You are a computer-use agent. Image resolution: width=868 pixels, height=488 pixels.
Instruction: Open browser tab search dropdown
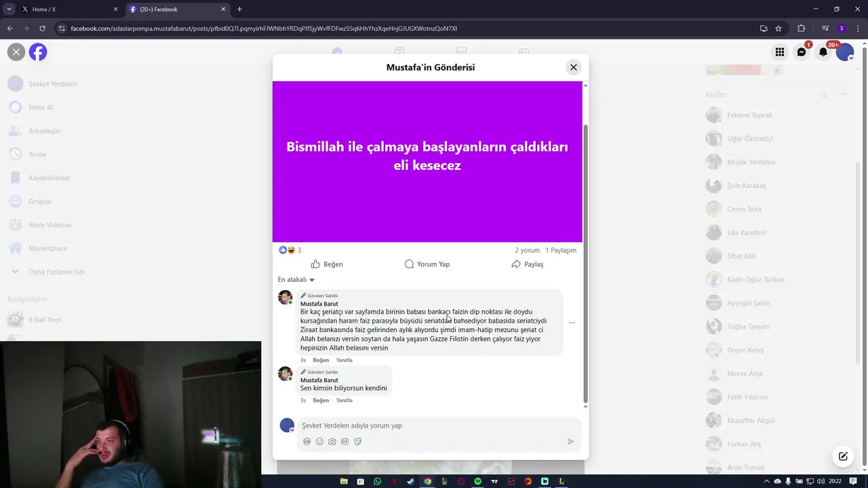[9, 9]
